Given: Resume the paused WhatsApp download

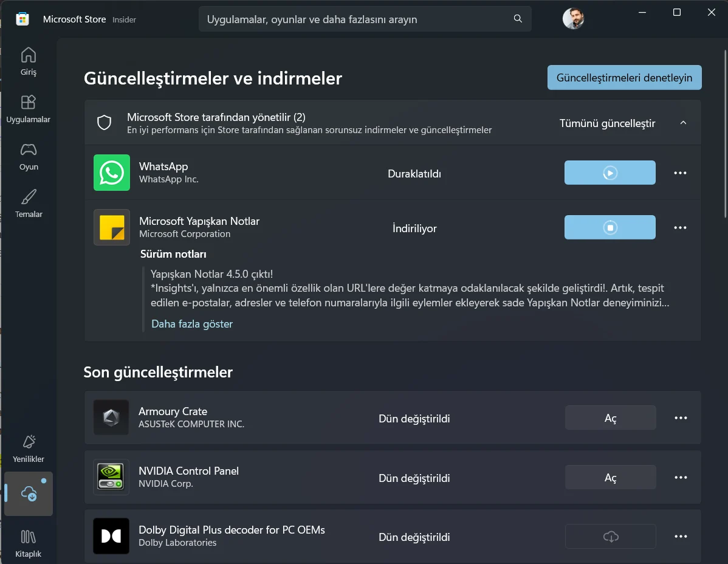Looking at the screenshot, I should (x=610, y=173).
